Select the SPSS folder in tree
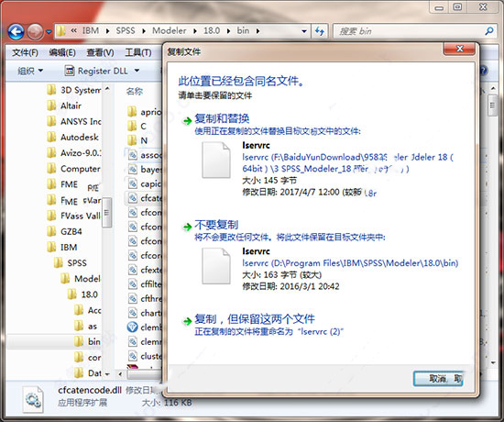 click(71, 263)
